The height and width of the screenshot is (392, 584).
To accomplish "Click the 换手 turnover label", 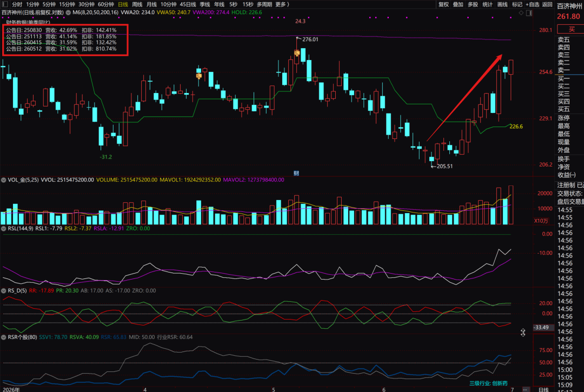I will 563,159.
